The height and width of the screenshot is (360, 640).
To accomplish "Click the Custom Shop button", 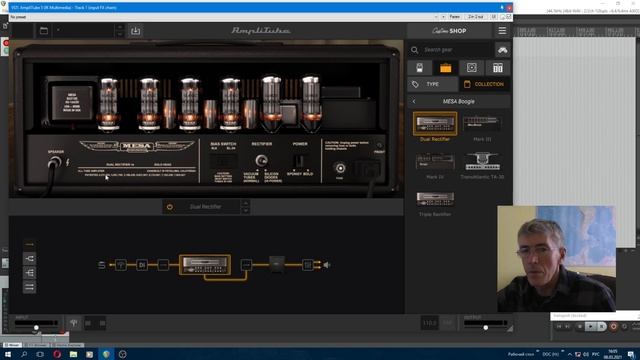I will point(449,31).
